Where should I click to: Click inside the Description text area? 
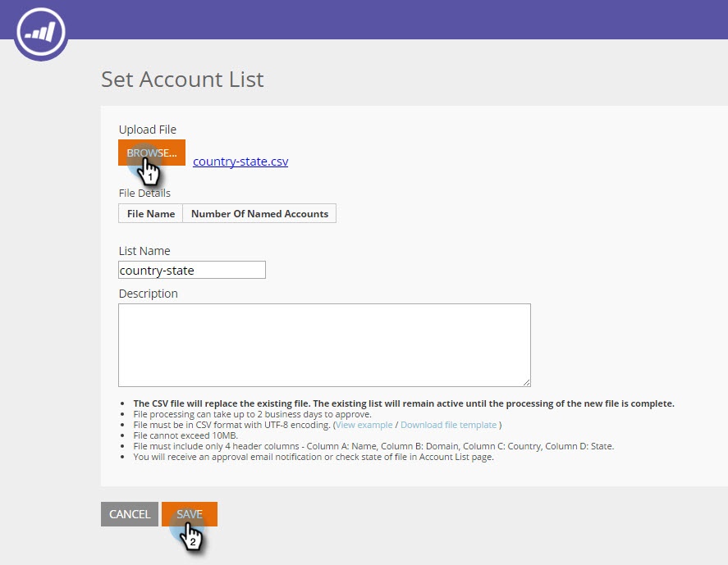324,345
